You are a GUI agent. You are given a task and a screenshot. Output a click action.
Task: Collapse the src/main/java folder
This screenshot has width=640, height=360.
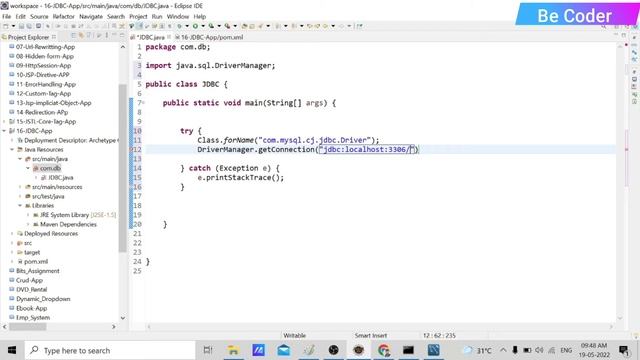click(20, 159)
